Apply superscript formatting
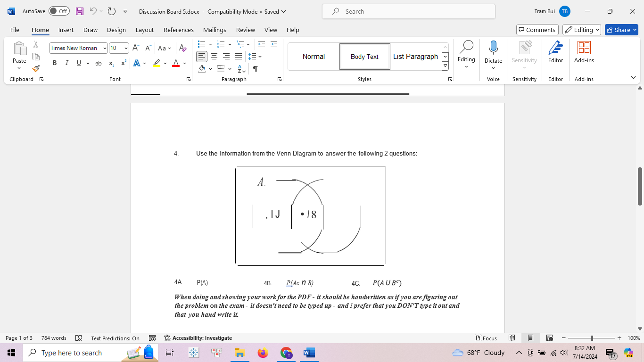This screenshot has height=362, width=644. point(124,63)
